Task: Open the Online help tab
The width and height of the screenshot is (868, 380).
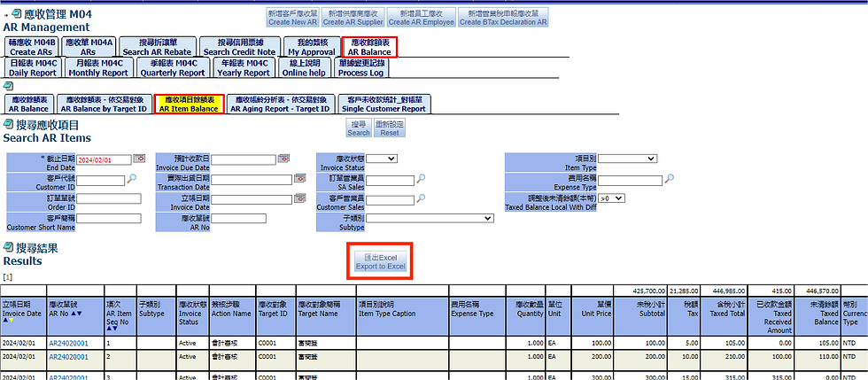Action: pyautogui.click(x=305, y=67)
